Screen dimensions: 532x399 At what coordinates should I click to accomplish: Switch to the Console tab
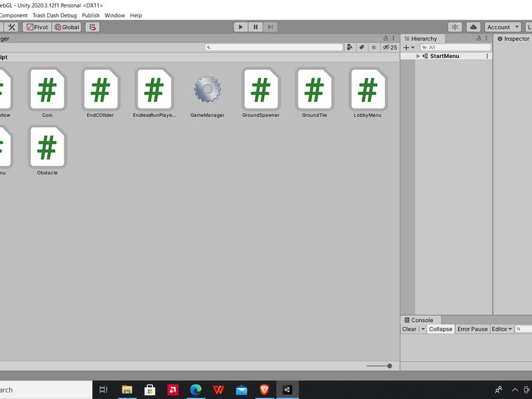click(419, 320)
